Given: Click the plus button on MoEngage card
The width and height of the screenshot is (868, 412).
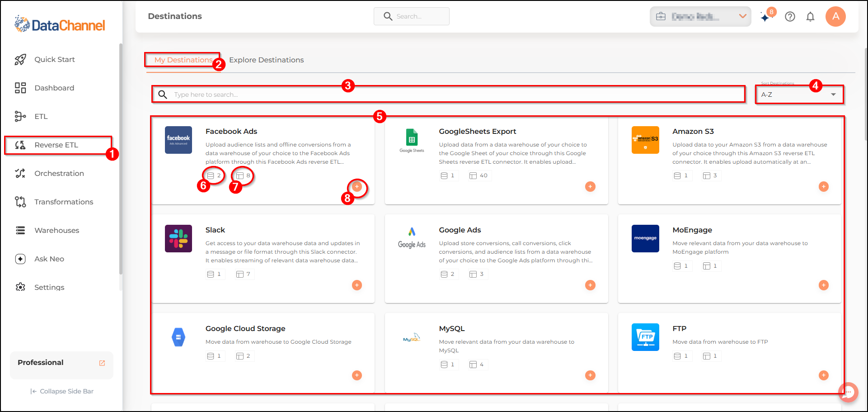Looking at the screenshot, I should pyautogui.click(x=824, y=285).
